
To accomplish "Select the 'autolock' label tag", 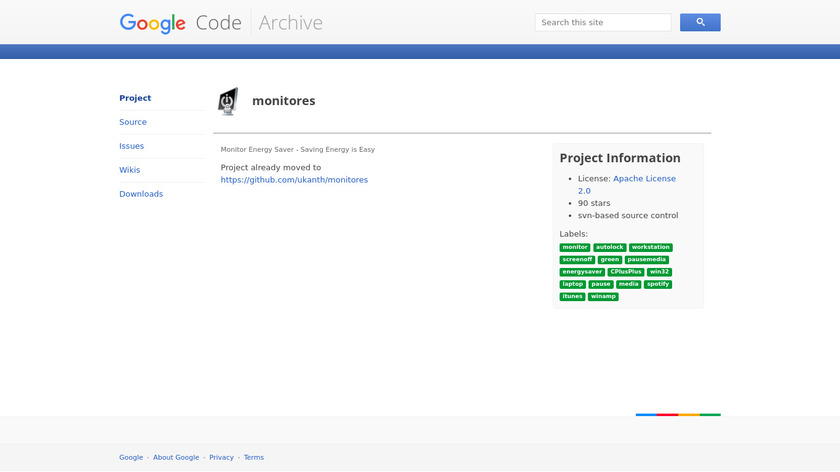I will point(609,247).
